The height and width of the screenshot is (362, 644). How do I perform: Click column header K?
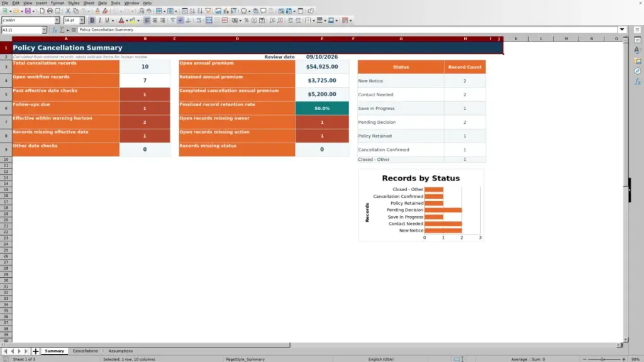(516, 38)
